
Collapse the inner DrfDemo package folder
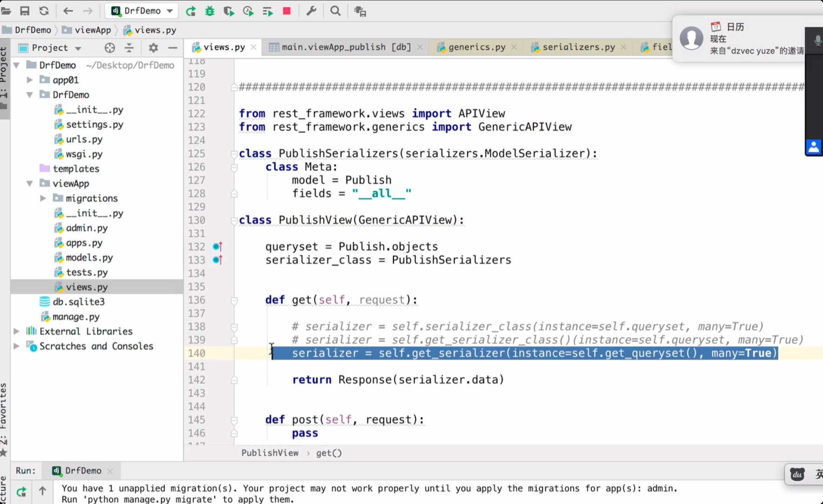click(30, 94)
